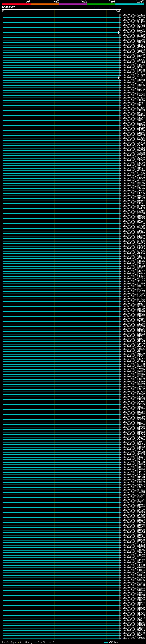The height and width of the screenshot is (644, 146).
Task: Open hit UniRef100_P37832
Action: [x=134, y=98]
